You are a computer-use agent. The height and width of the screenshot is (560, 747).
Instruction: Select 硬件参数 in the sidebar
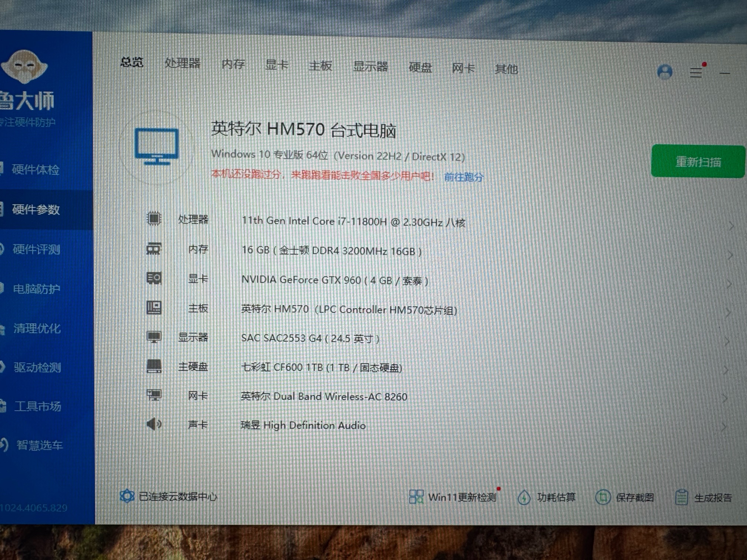(36, 210)
